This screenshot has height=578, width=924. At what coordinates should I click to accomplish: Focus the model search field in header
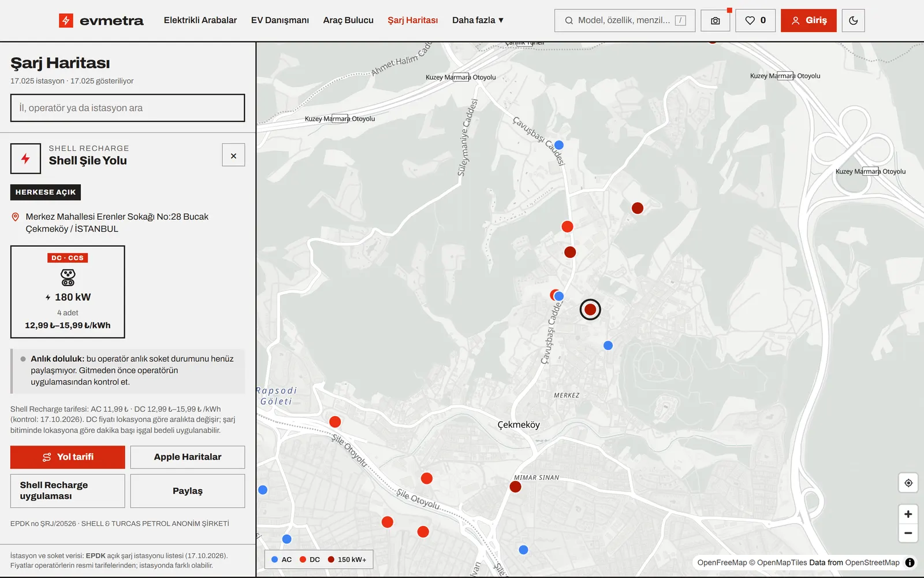(x=625, y=21)
